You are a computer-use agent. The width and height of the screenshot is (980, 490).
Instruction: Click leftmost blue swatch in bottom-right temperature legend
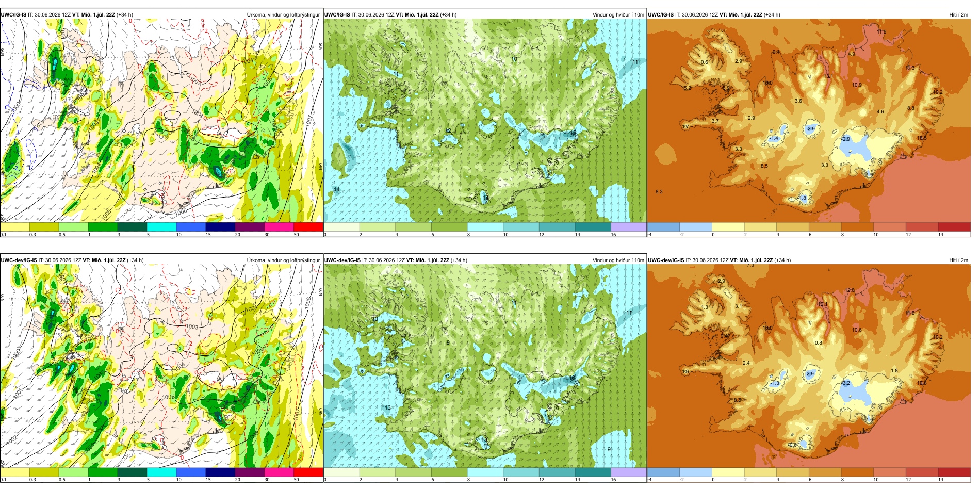(x=663, y=472)
